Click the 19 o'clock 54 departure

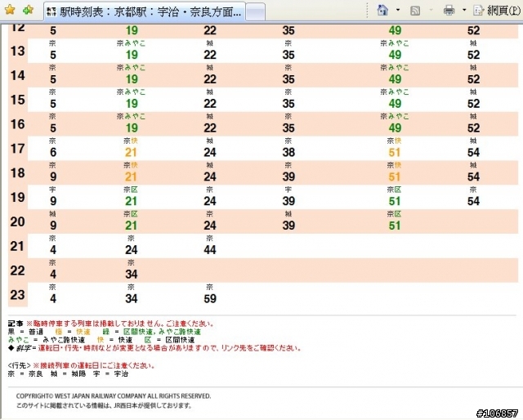pyautogui.click(x=473, y=201)
